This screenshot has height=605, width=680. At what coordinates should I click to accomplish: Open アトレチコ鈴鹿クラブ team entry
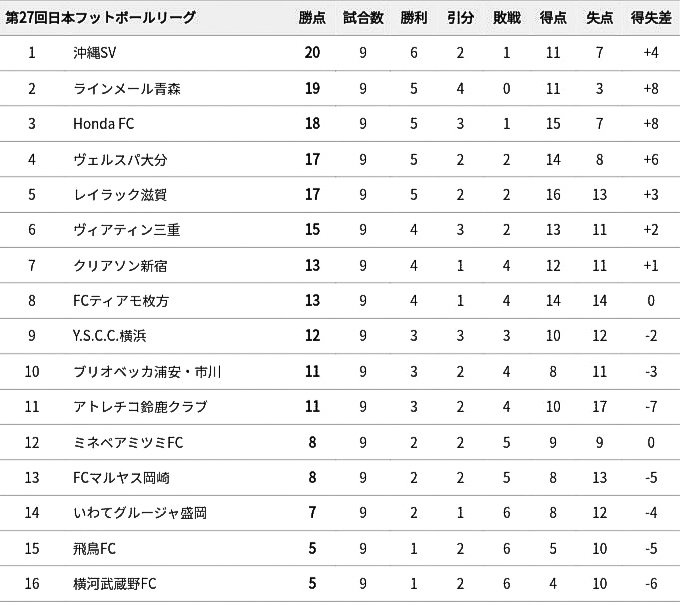coord(140,406)
